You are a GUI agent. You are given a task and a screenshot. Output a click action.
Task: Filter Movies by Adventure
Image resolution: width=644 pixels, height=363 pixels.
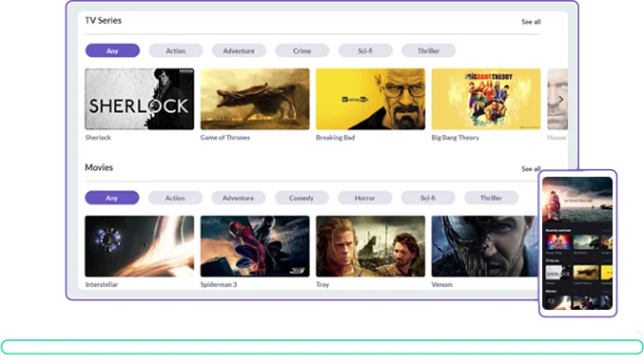click(x=239, y=198)
